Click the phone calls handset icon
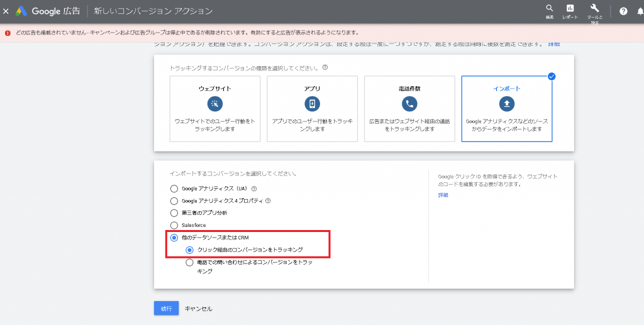Viewport: 644px width, 325px height. (x=409, y=104)
